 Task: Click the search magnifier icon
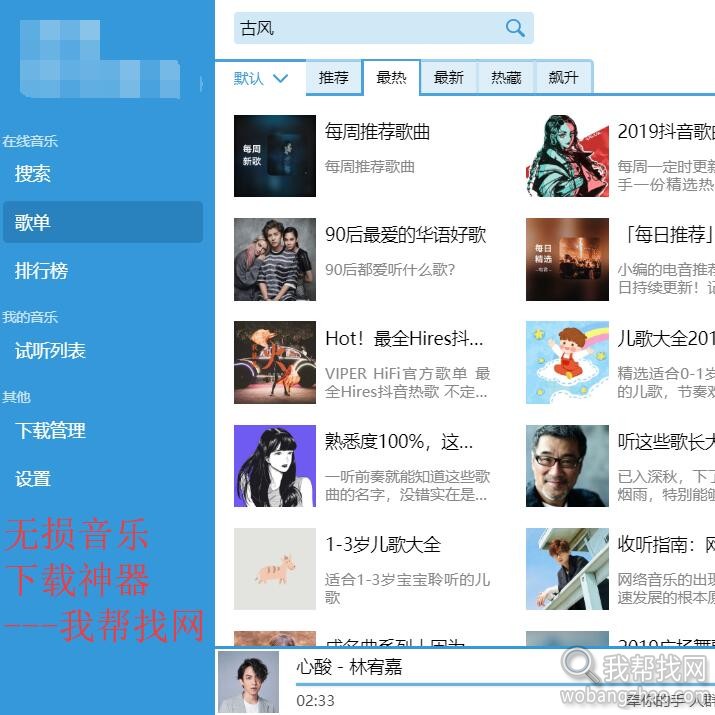click(515, 28)
